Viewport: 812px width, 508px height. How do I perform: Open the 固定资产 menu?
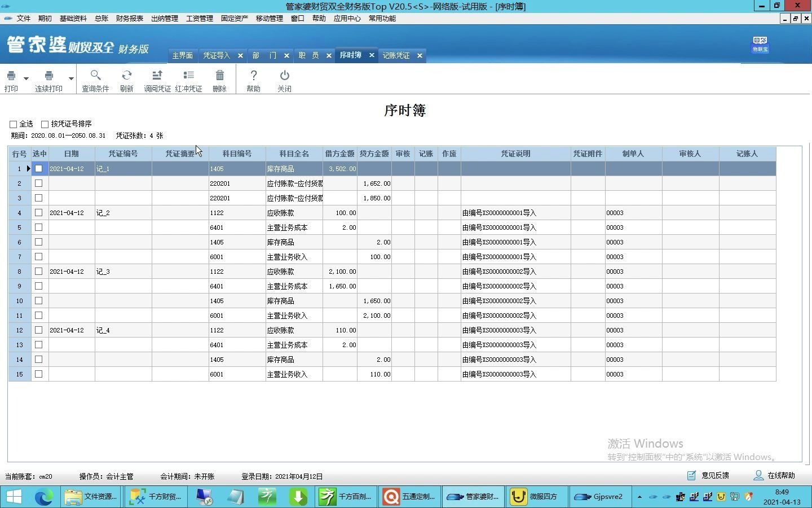pos(235,18)
